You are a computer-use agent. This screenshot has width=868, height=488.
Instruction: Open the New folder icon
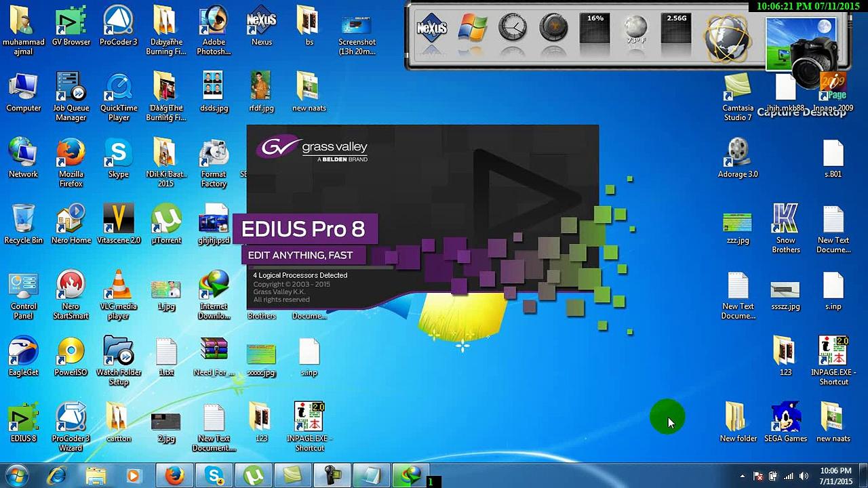coord(738,423)
